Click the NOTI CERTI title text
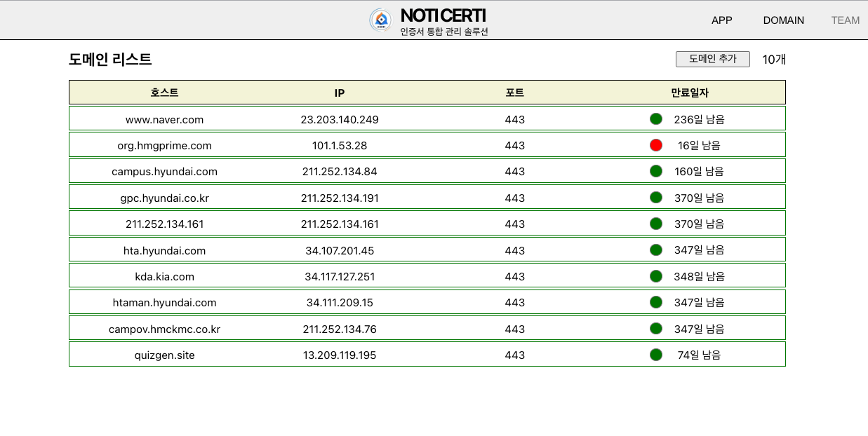 click(443, 15)
